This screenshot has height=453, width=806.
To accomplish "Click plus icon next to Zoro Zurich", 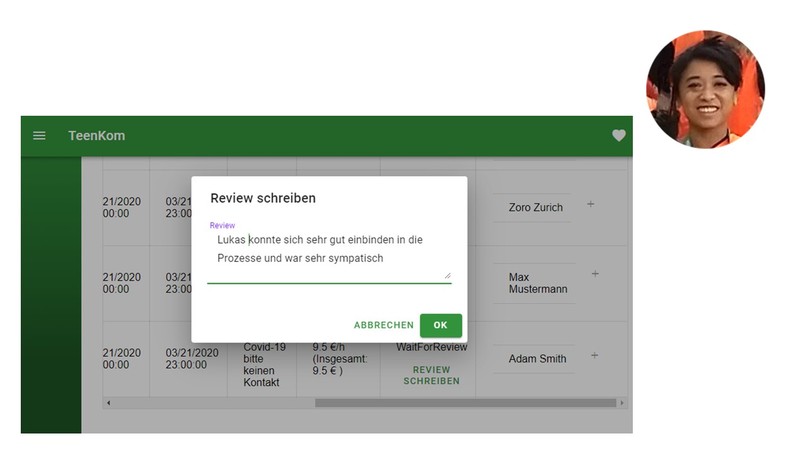I will pyautogui.click(x=591, y=204).
